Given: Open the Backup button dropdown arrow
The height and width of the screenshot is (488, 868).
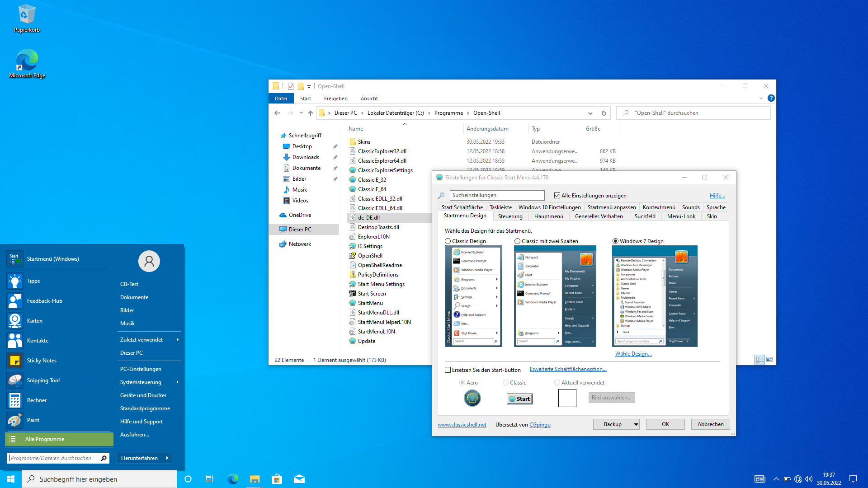Looking at the screenshot, I should pos(636,424).
